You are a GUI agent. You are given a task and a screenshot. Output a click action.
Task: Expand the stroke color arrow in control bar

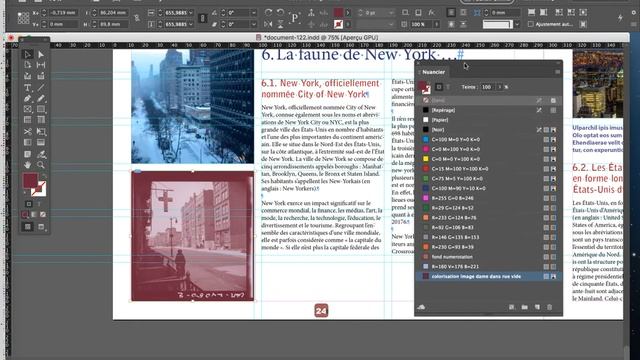tap(348, 24)
